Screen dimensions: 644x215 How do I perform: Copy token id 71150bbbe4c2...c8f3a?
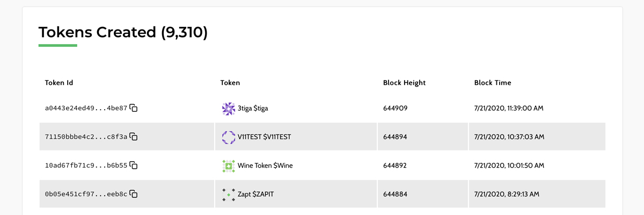[134, 137]
